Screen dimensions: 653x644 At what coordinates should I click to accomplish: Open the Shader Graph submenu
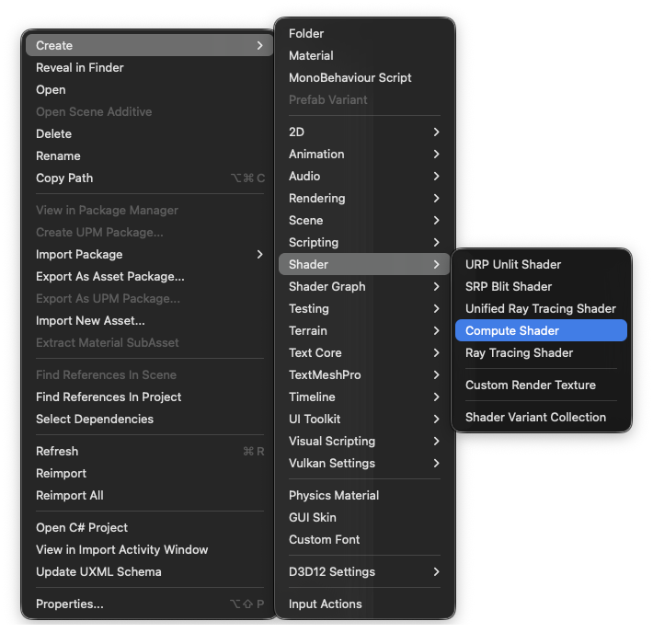point(364,286)
